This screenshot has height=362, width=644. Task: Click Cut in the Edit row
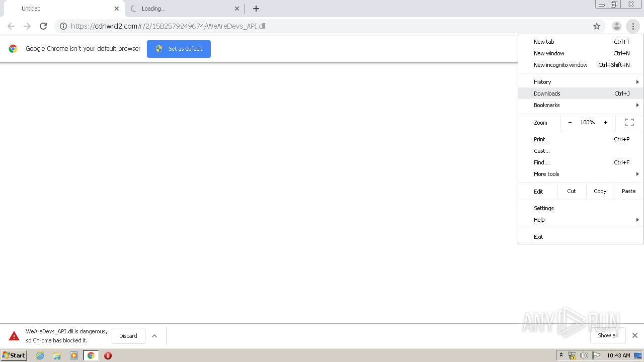coord(572,191)
